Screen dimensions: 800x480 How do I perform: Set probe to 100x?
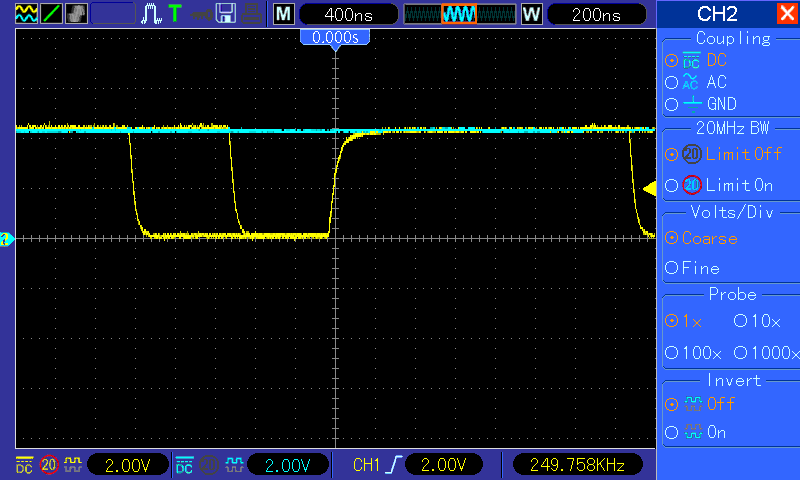(693, 352)
